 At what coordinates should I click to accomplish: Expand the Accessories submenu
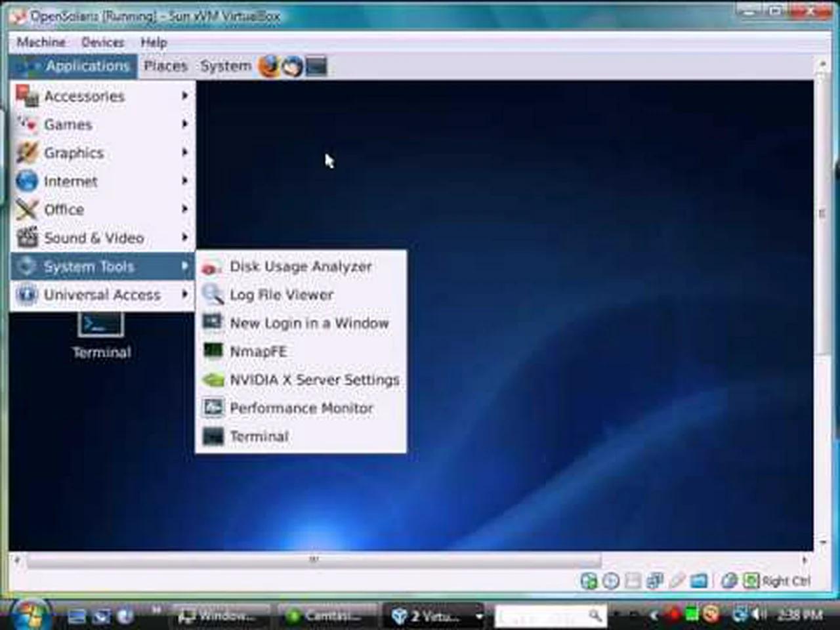[84, 96]
